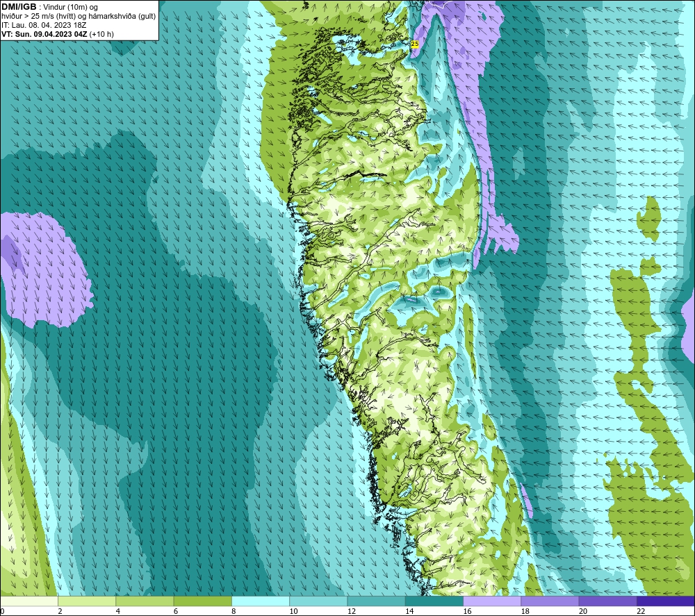The height and width of the screenshot is (616, 695).
Task: Select the 14-16 m/s teal legend swatch
Action: [x=434, y=601]
